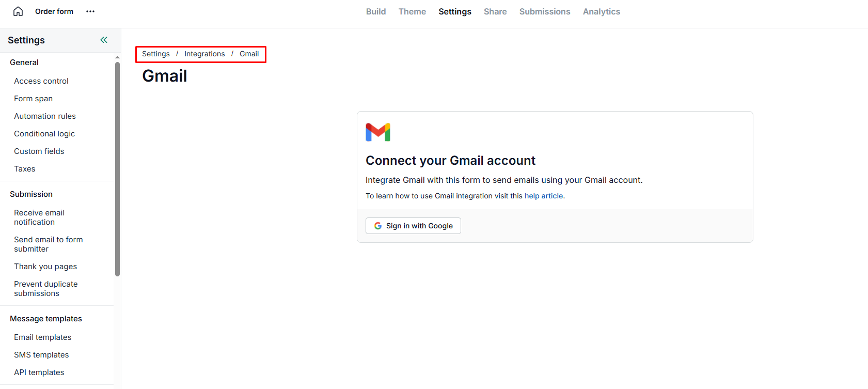Open Taxes settings
This screenshot has width=868, height=389.
tap(25, 169)
